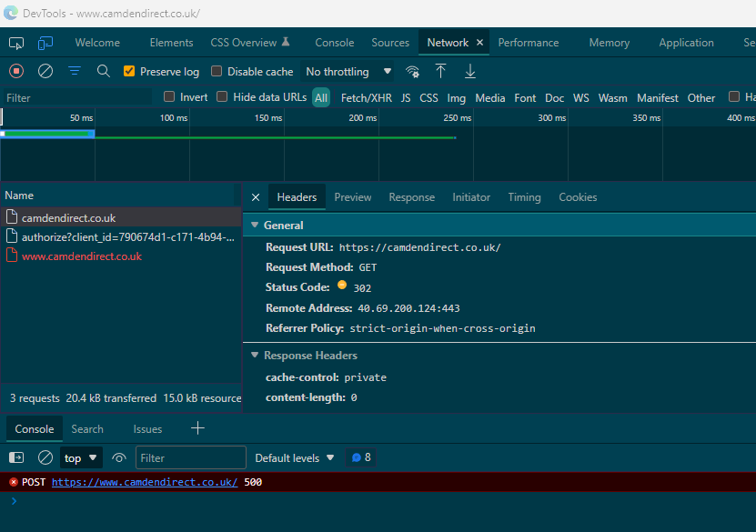Show the Response tab of request
This screenshot has width=756, height=532.
[412, 197]
